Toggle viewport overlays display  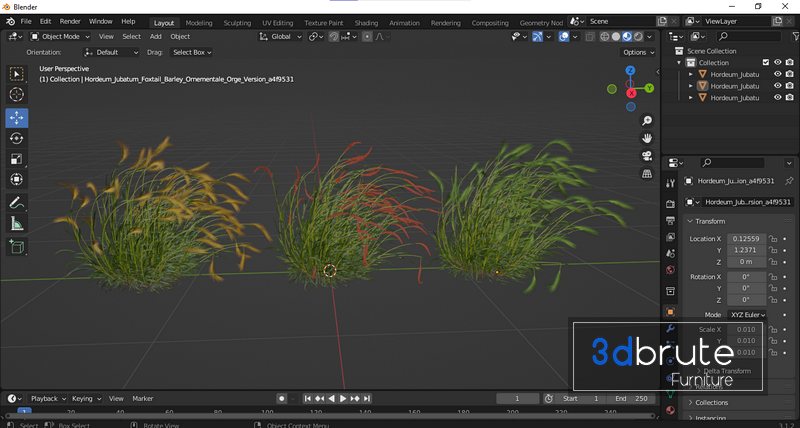pyautogui.click(x=564, y=37)
